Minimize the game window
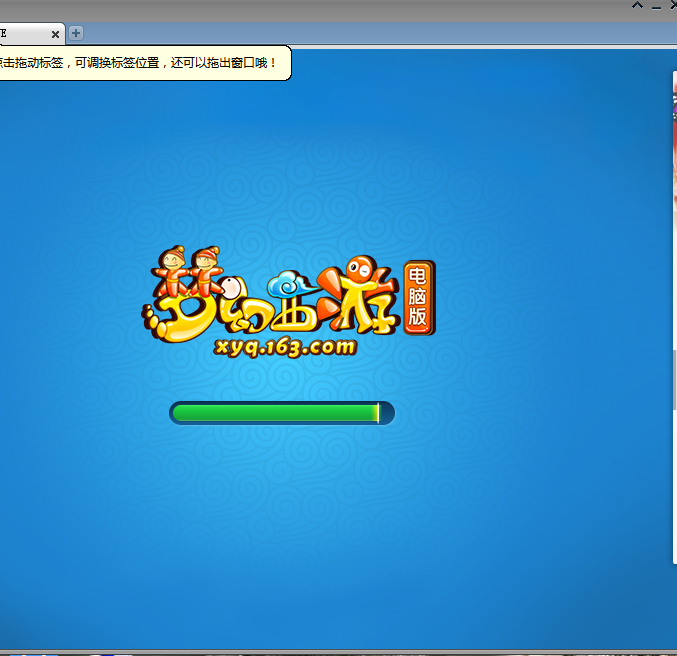The height and width of the screenshot is (656, 677). [x=656, y=7]
